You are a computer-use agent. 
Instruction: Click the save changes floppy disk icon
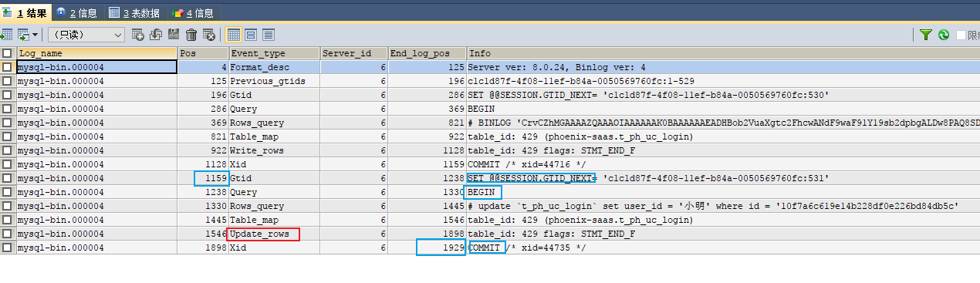174,35
